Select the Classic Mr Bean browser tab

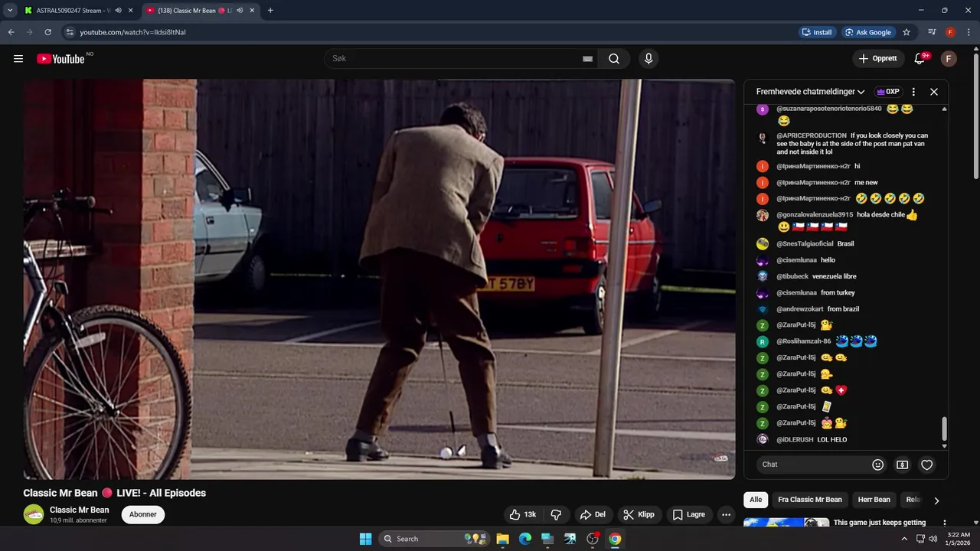coord(201,11)
